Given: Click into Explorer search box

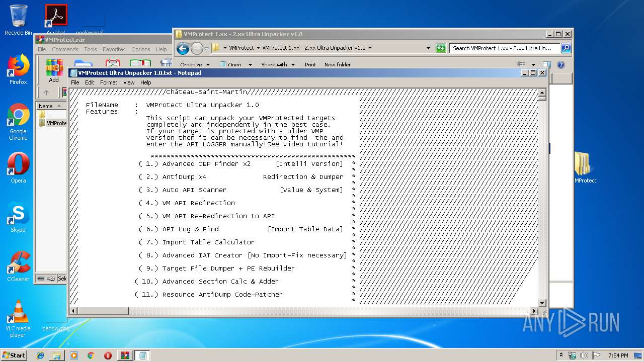Looking at the screenshot, I should pos(505,48).
